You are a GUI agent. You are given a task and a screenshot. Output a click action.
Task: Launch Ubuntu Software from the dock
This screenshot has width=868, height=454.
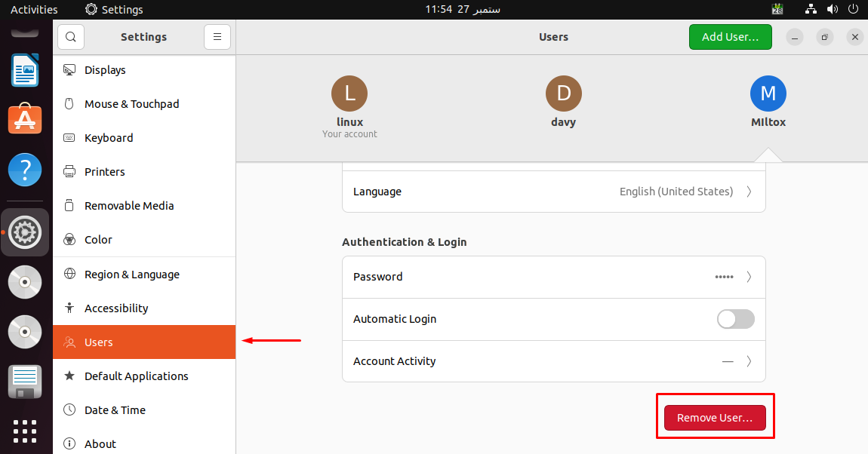[25, 118]
